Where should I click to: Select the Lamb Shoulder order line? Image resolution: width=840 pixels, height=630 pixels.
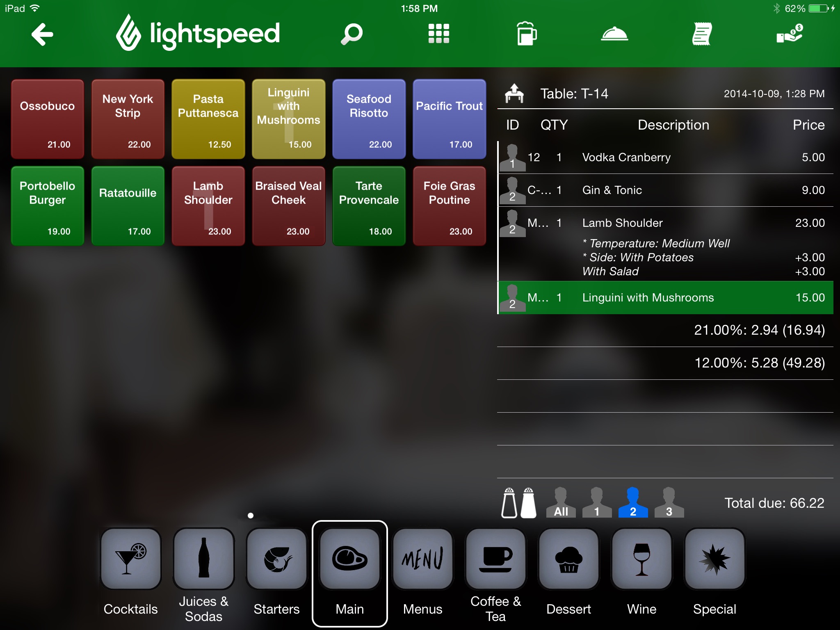click(665, 223)
